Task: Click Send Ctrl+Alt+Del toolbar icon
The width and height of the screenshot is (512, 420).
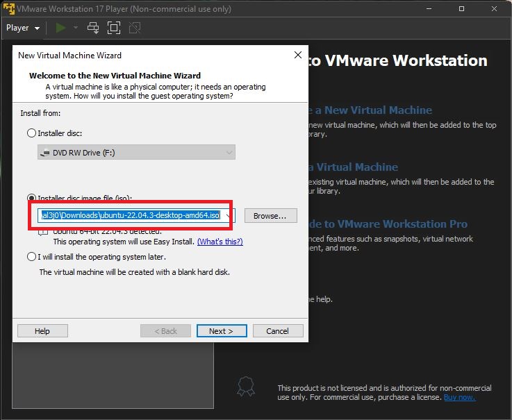Action: pyautogui.click(x=93, y=28)
